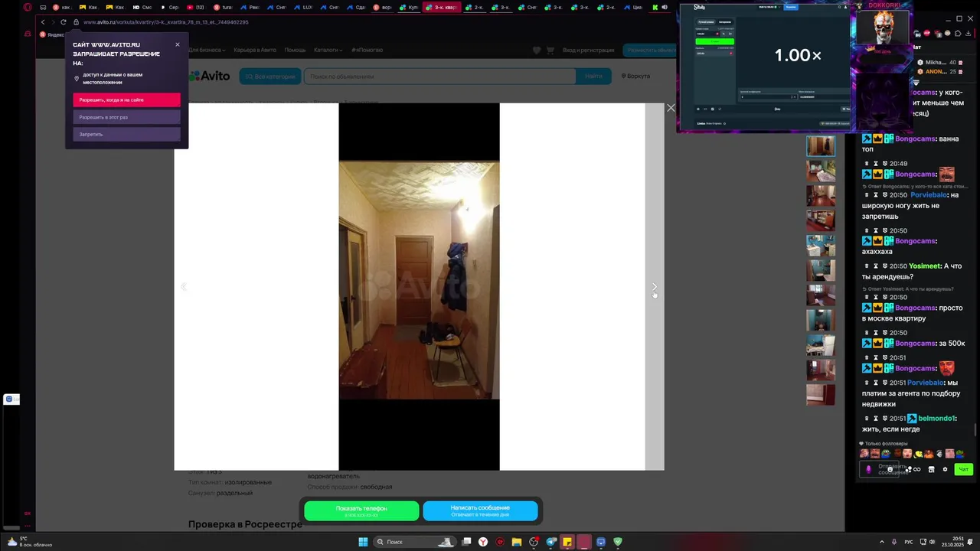980x551 pixels.
Task: Dismiss the location permission popup
Action: pyautogui.click(x=178, y=44)
